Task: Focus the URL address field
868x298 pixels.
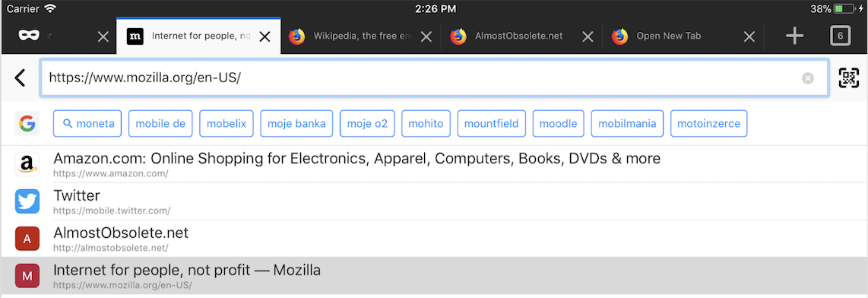Action: click(434, 78)
